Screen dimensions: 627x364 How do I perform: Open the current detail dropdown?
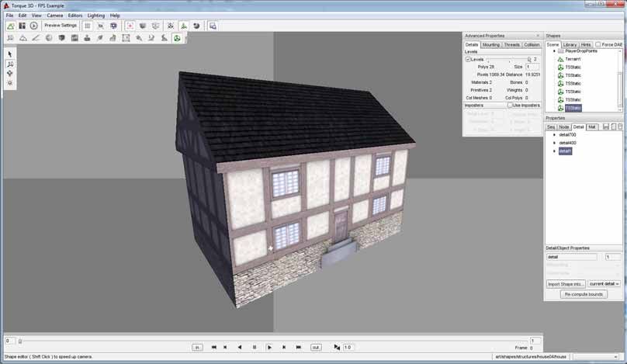[x=604, y=284]
